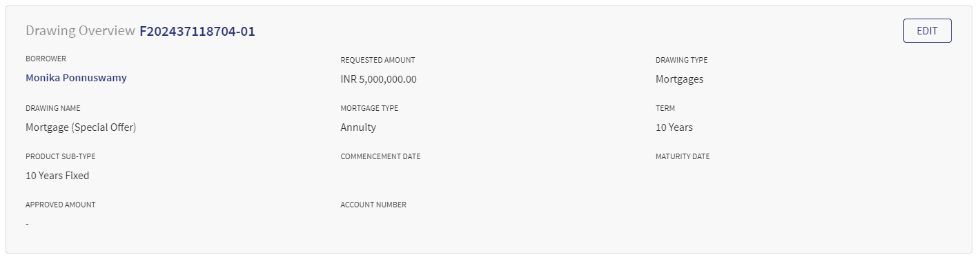Image resolution: width=980 pixels, height=259 pixels.
Task: Click the Commencement Date label
Action: click(x=380, y=156)
